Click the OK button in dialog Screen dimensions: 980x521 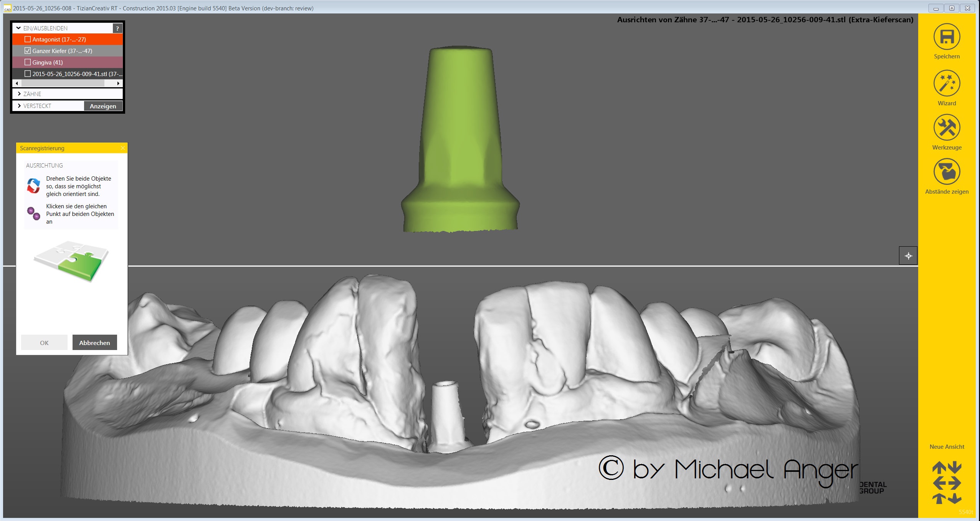44,343
